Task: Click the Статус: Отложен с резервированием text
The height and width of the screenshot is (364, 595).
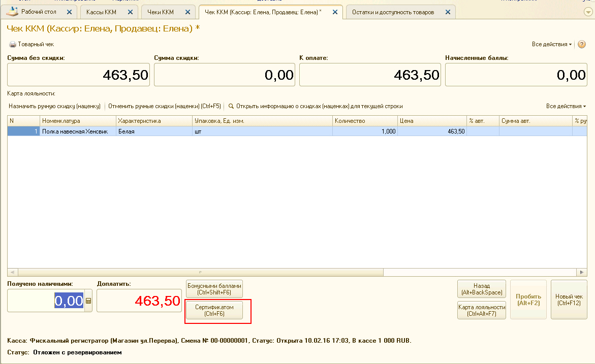Action: pyautogui.click(x=65, y=352)
